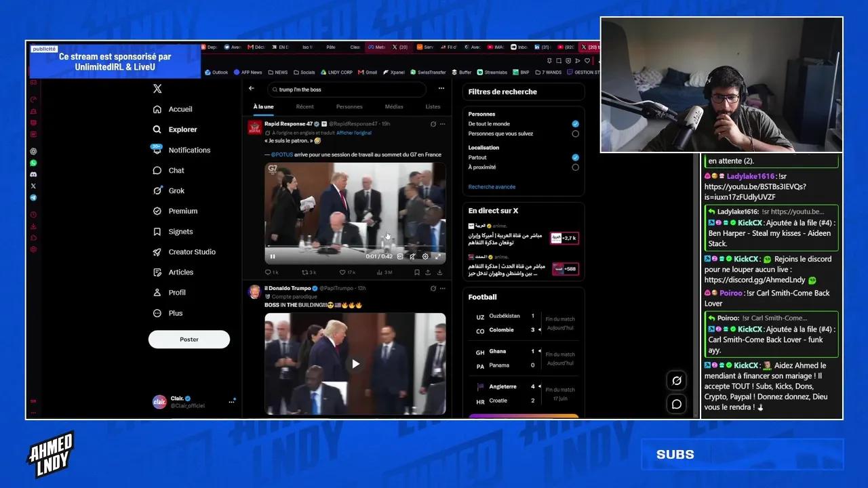Open account options next to Clair. profile
Screen dimensions: 868x488
[231, 401]
